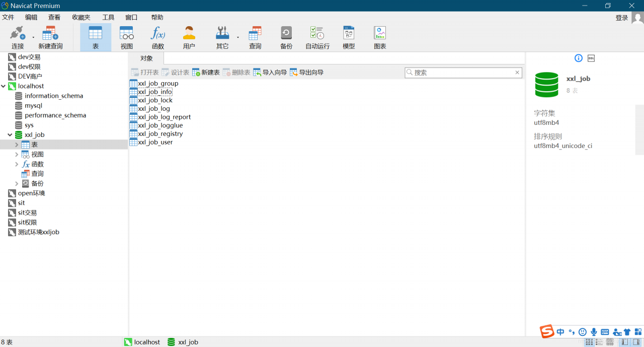Open the 查看 menu
The width and height of the screenshot is (644, 347).
tap(54, 17)
